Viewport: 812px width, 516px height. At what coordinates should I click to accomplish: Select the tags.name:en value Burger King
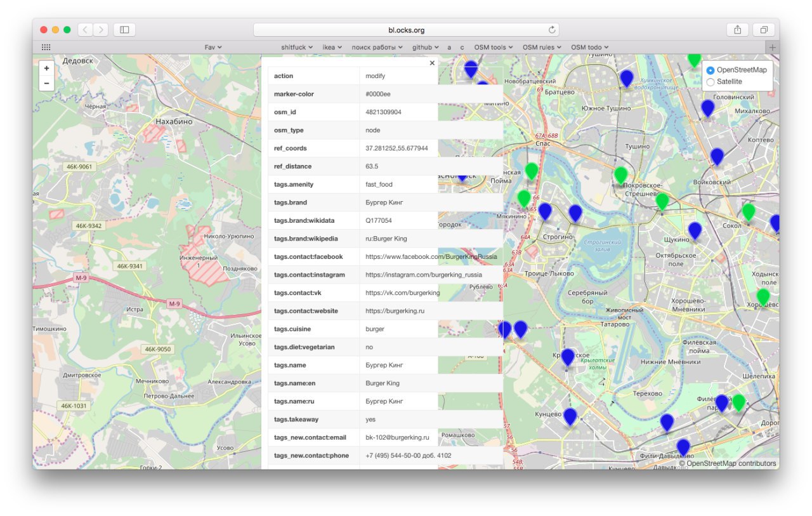tap(383, 383)
